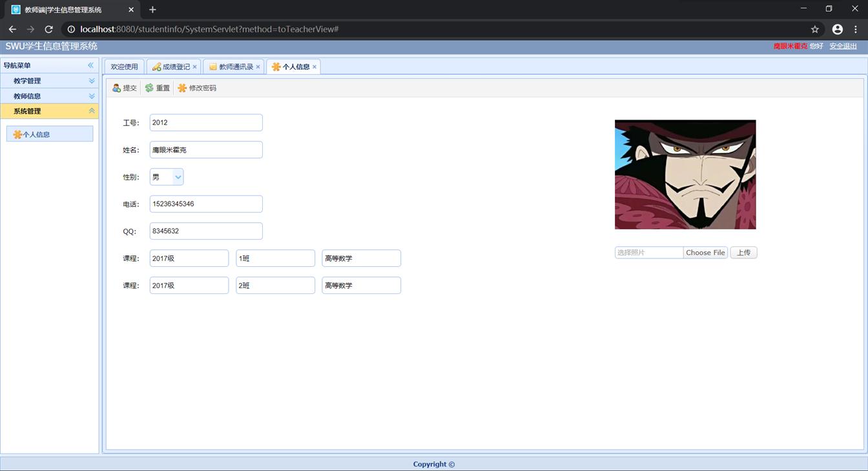
Task: Open the browser three-dot menu
Action: pyautogui.click(x=856, y=29)
